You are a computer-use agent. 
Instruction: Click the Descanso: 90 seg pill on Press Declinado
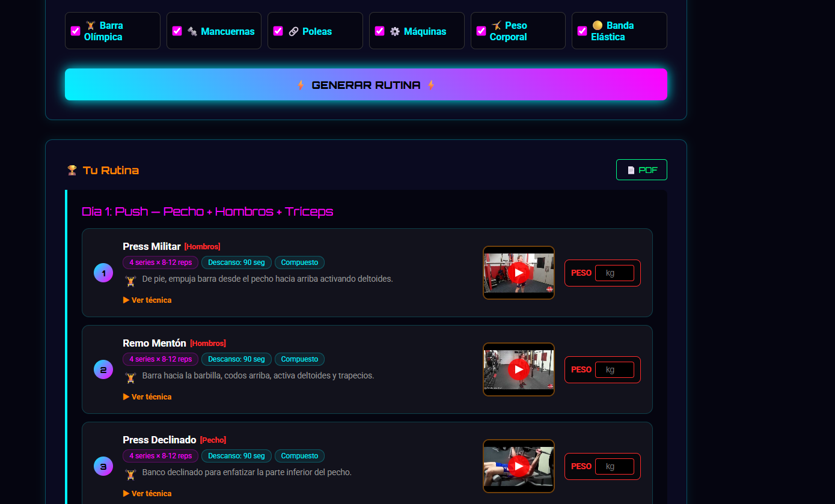[236, 456]
